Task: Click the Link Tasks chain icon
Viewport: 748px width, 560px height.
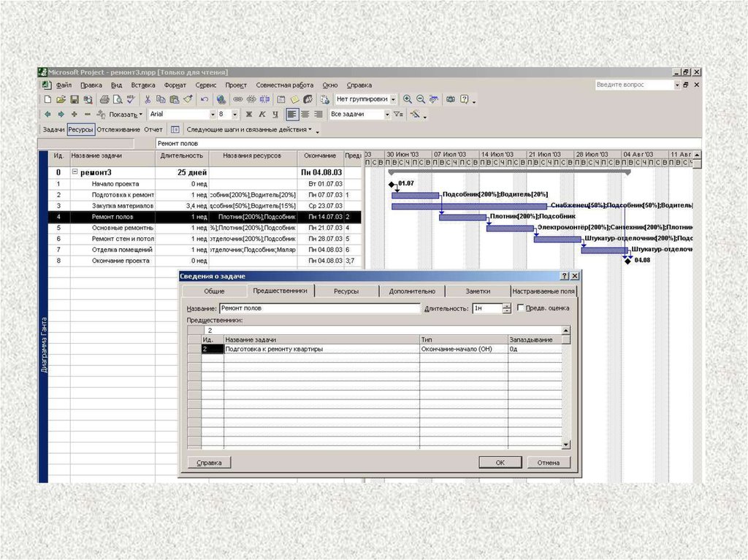Action: tap(238, 99)
